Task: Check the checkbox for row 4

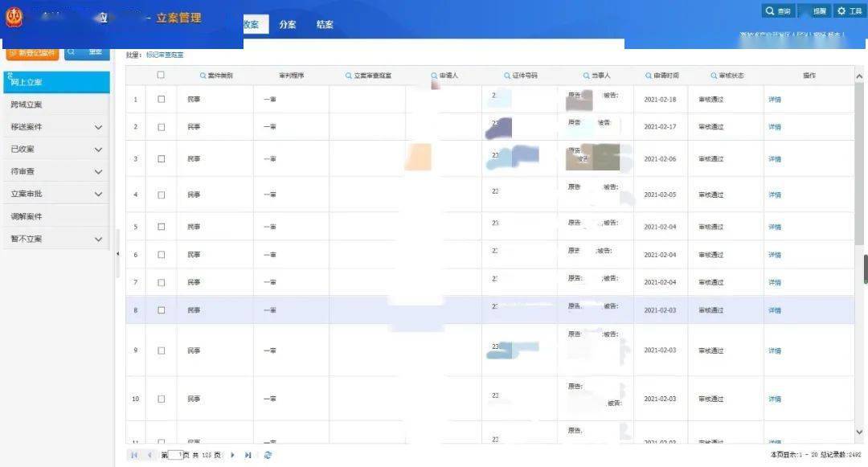Action: tap(161, 195)
